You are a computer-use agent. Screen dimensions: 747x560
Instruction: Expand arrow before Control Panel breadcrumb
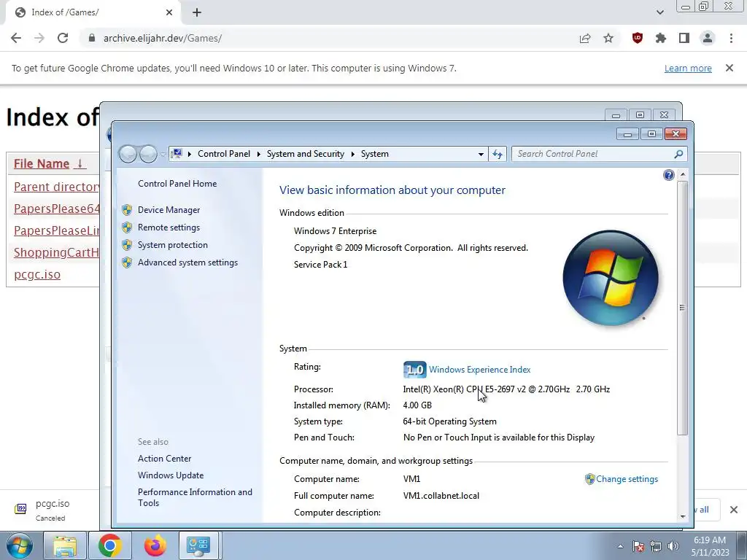189,155
